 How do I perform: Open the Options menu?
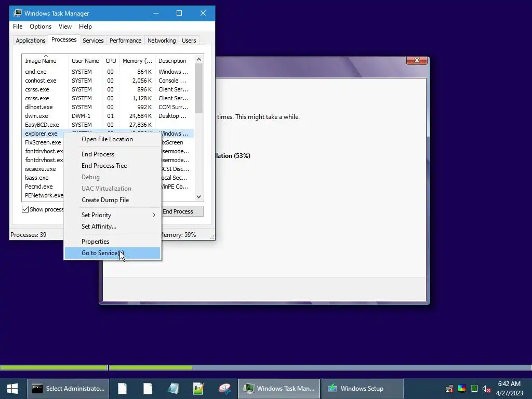(41, 26)
